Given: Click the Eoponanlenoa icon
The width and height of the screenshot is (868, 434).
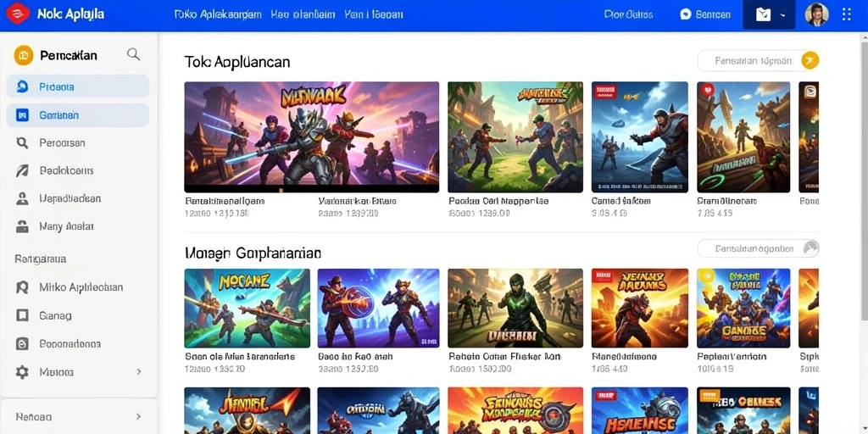Looking at the screenshot, I should coord(22,344).
